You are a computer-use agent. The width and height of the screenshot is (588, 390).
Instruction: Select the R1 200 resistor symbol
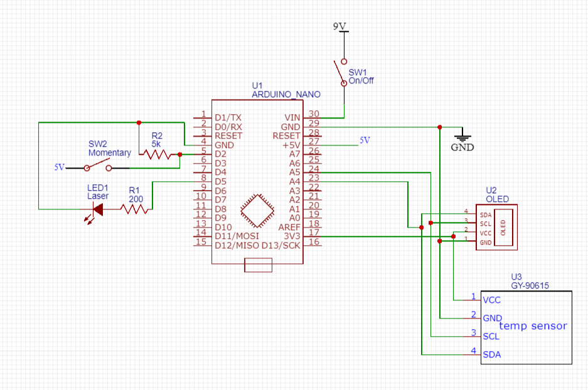coord(134,209)
